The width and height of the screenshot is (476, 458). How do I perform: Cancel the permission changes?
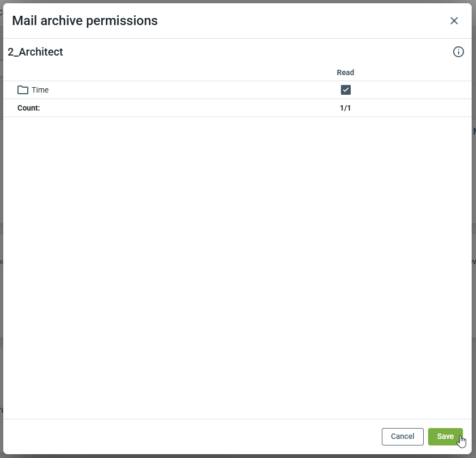point(402,436)
